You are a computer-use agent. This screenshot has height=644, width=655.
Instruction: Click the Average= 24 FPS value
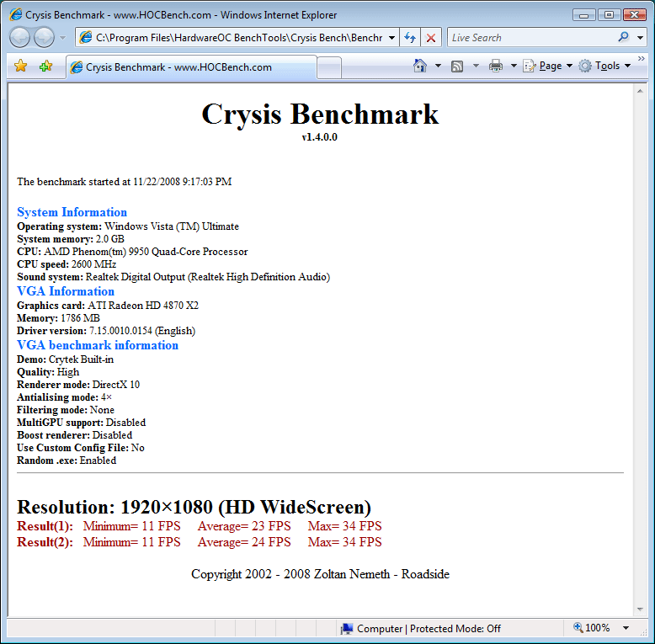point(244,542)
